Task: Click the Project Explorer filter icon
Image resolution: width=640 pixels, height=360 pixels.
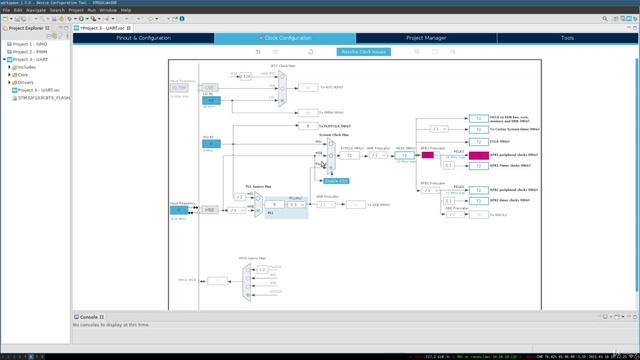Action: coord(61,36)
